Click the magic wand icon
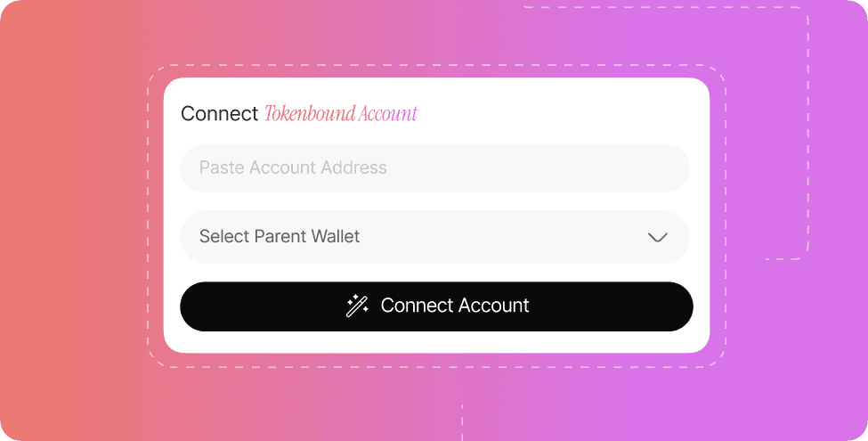Screen dimensions: 868x441 pos(357,306)
